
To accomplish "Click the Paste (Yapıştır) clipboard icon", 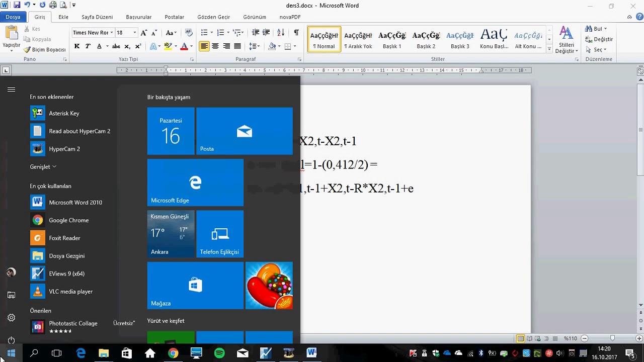I will [11, 33].
